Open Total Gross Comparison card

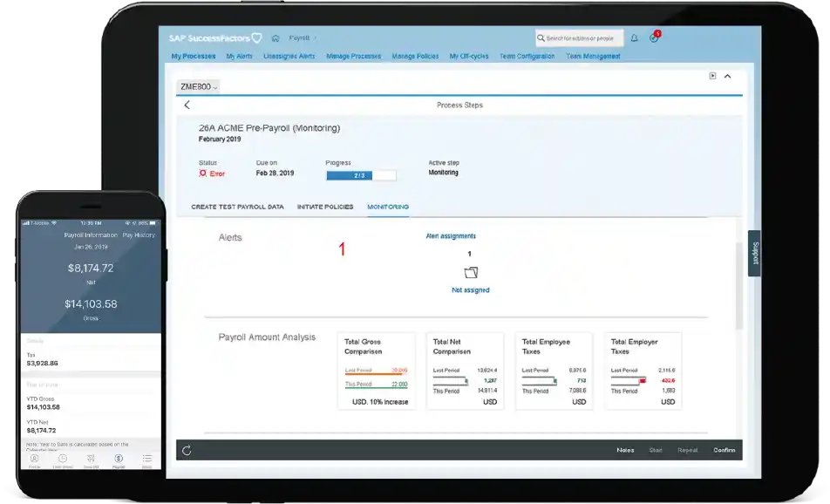(x=377, y=371)
